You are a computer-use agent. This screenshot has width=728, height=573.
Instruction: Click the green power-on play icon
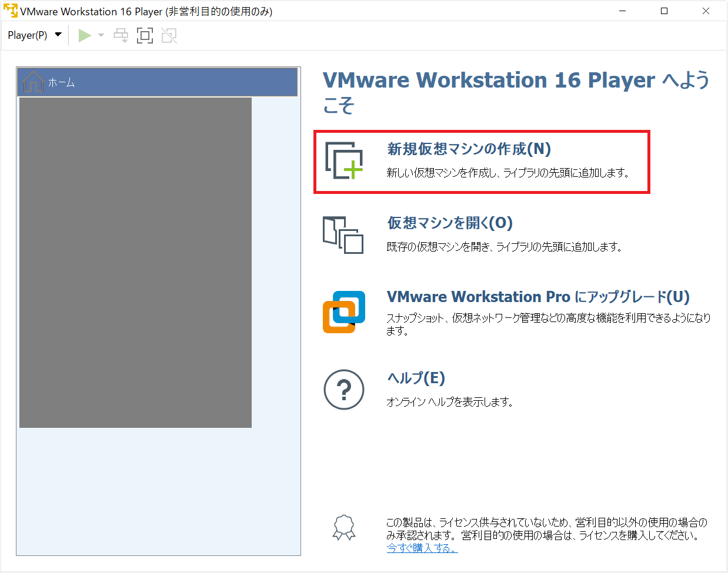pos(85,35)
